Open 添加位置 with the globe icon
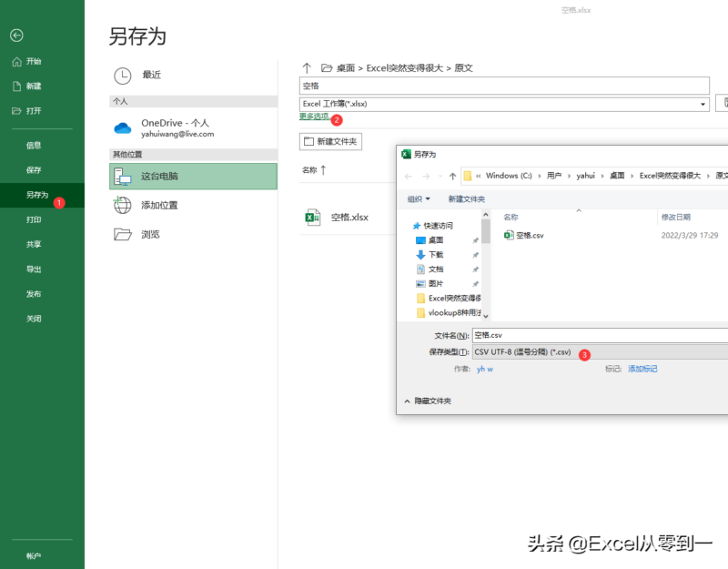This screenshot has width=728, height=569. click(124, 205)
